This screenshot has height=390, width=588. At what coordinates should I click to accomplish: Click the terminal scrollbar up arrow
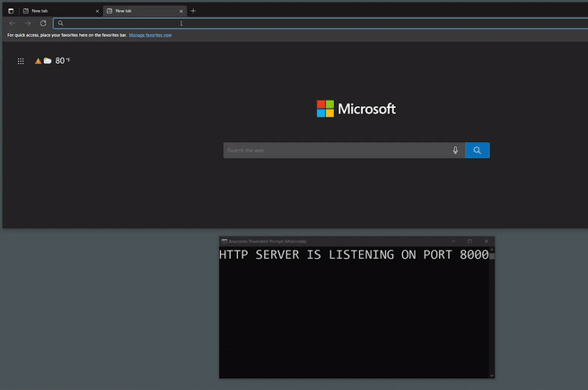click(492, 250)
